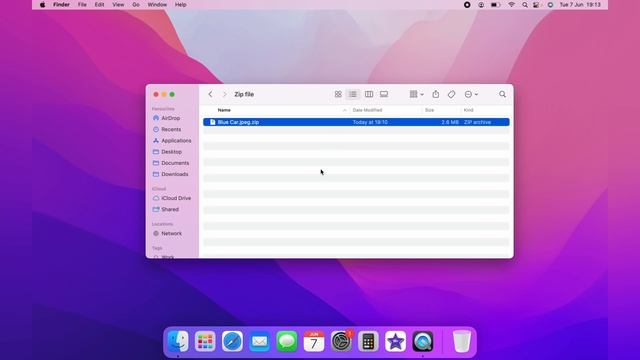Switch to icon view in Finder
Screen dimensions: 640x360
338,94
